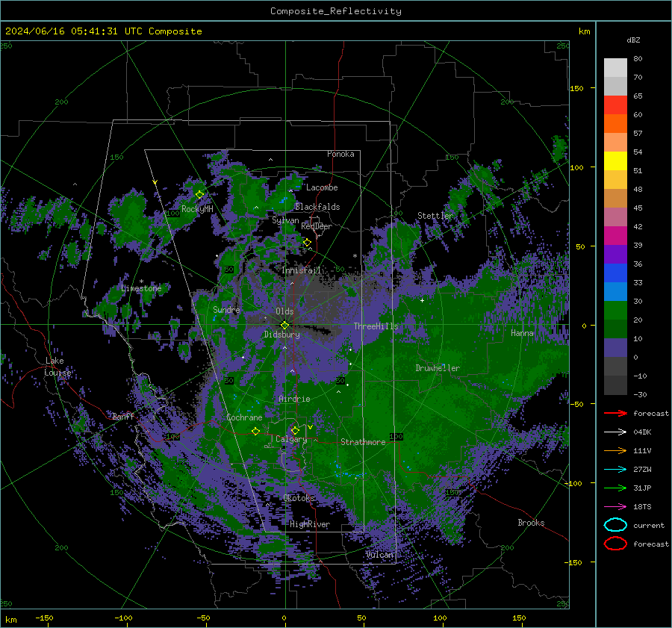Select the orange 60 dBZ color swatch
The width and height of the screenshot is (672, 628).
(x=615, y=124)
